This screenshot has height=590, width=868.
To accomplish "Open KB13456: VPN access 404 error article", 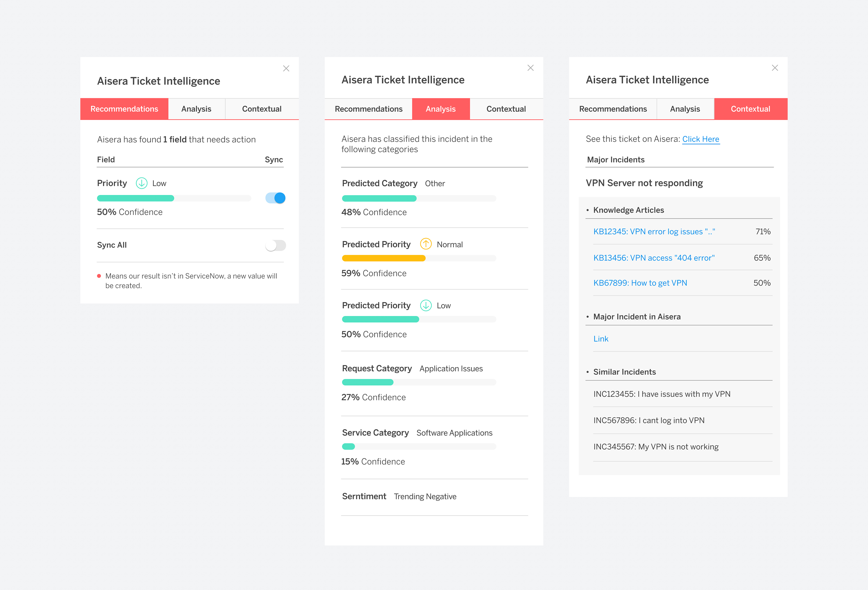I will click(654, 258).
